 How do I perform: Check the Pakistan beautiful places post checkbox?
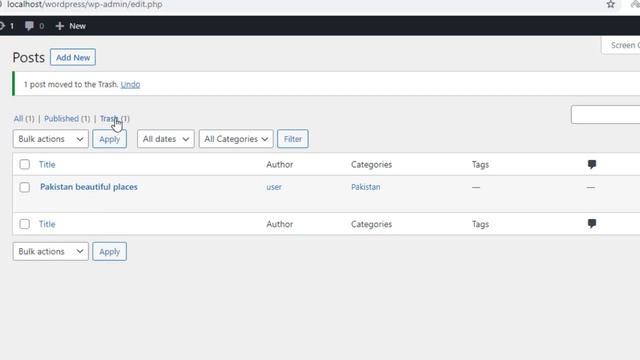[x=24, y=187]
